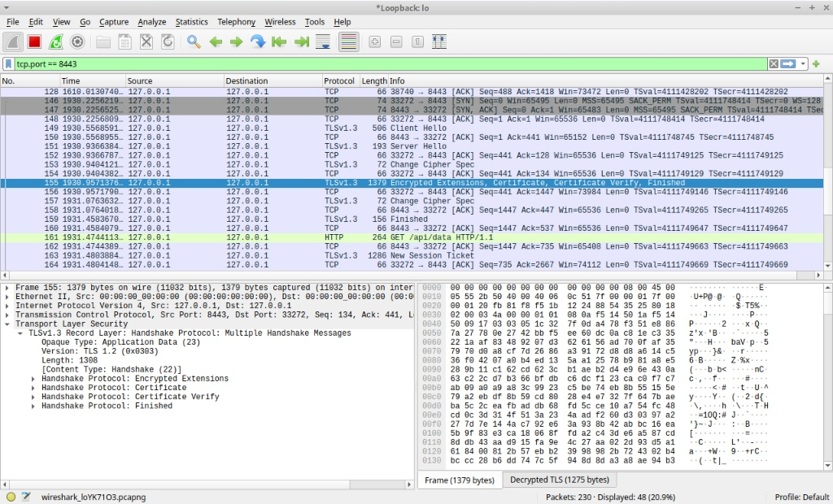This screenshot has height=504, width=833.
Task: Select packet 149 Client Hello
Action: [412, 128]
